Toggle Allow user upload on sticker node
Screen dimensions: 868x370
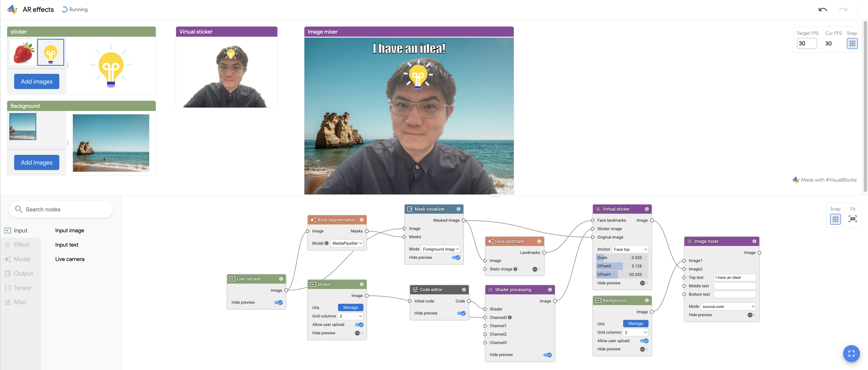click(x=359, y=325)
